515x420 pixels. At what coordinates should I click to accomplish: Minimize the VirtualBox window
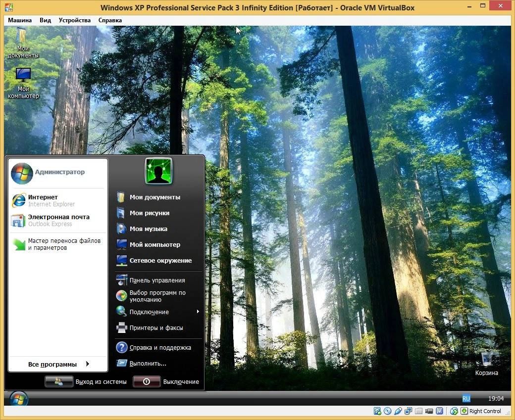(469, 6)
